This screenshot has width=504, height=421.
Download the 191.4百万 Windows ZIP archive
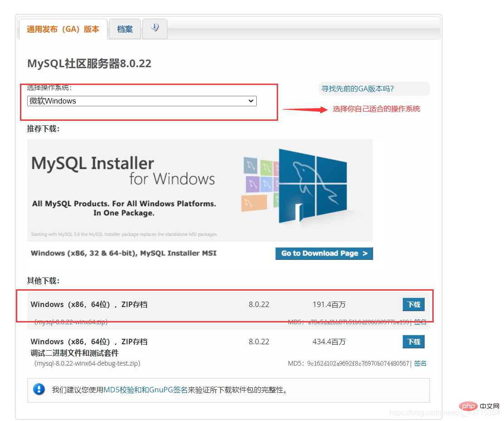pos(413,304)
